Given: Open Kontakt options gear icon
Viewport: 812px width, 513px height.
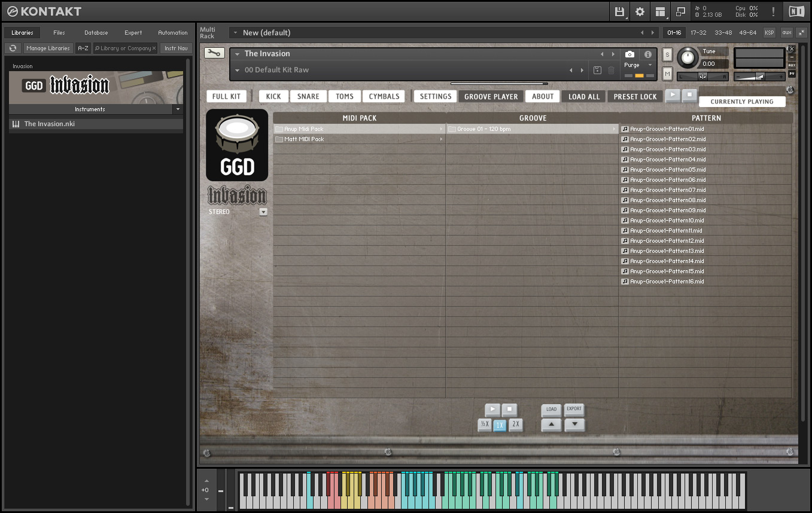Looking at the screenshot, I should pyautogui.click(x=640, y=11).
